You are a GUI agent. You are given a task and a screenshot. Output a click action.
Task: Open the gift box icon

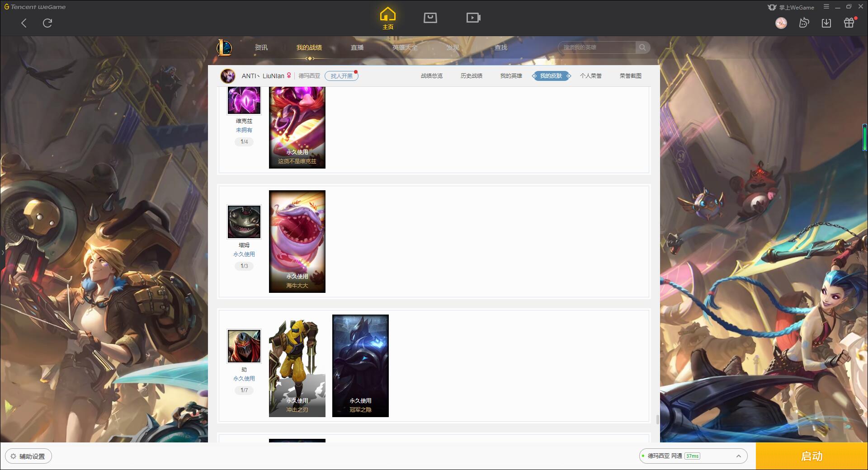tap(849, 23)
